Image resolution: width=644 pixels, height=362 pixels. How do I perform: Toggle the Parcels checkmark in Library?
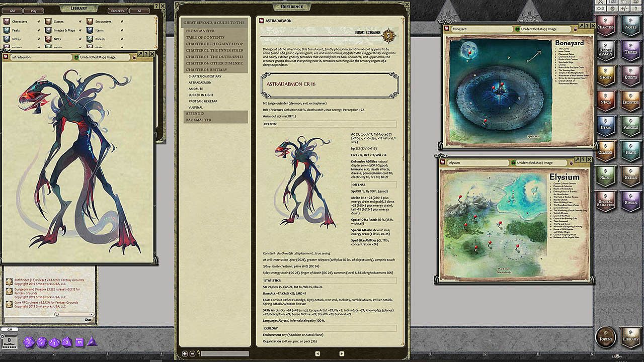[x=122, y=39]
